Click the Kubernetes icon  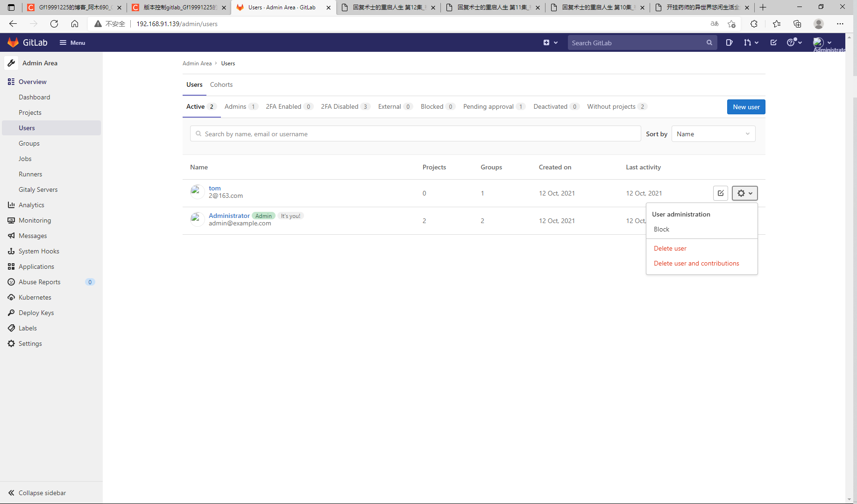11,297
